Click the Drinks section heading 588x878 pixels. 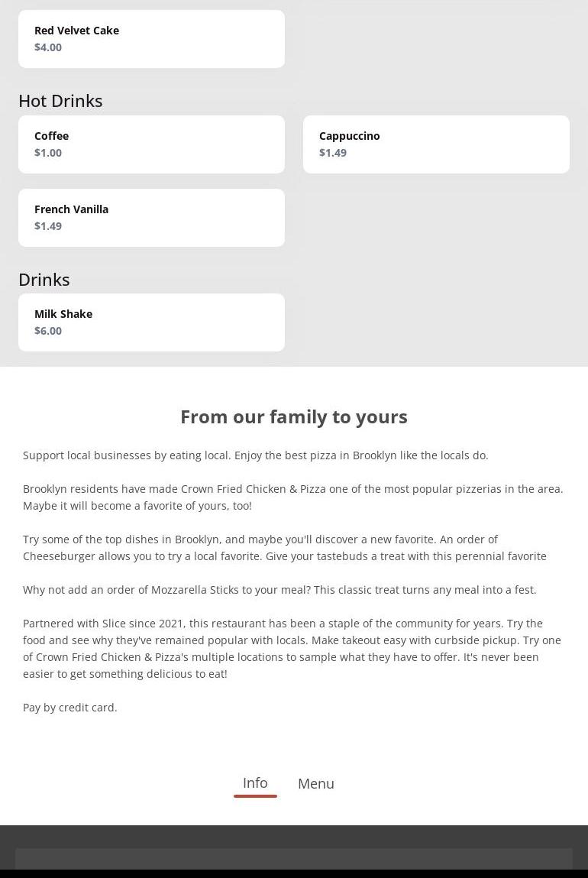pyautogui.click(x=44, y=280)
